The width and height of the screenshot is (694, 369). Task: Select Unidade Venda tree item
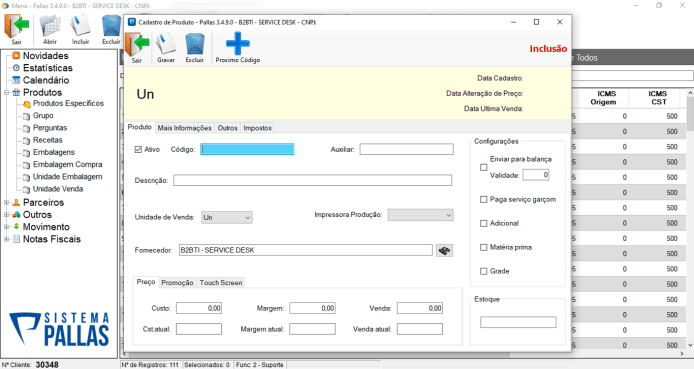point(58,189)
